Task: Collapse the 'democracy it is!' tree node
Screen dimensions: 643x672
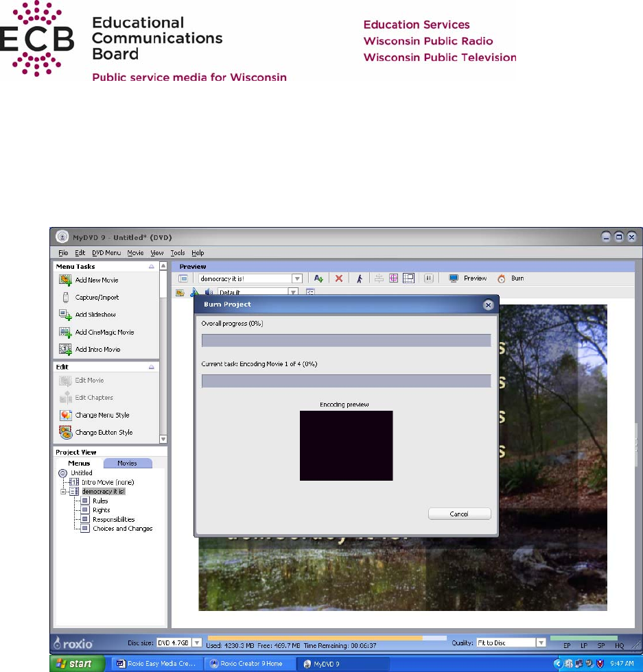Action: [x=64, y=492]
